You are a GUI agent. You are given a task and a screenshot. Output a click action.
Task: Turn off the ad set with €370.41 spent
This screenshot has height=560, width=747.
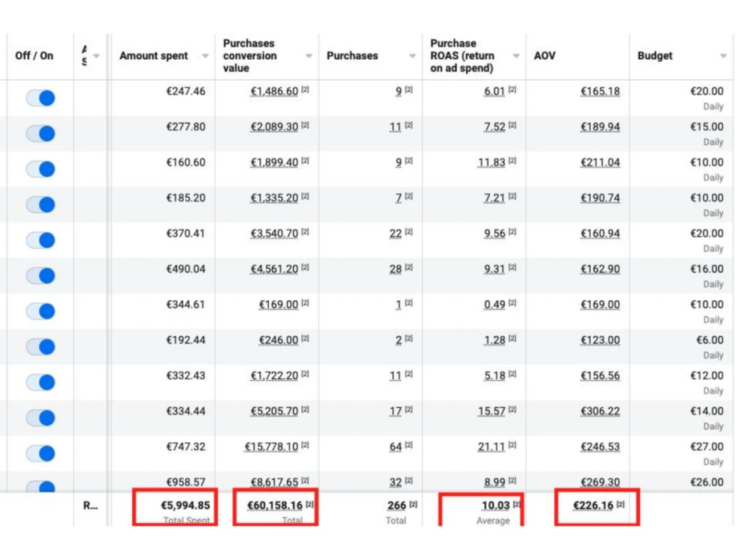click(40, 240)
